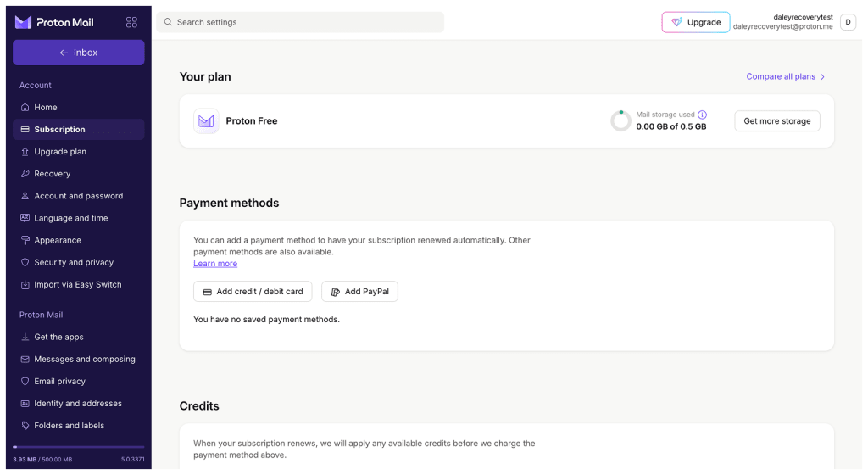Click the mail storage info icon
Viewport: 868px width, 475px height.
coord(702,115)
